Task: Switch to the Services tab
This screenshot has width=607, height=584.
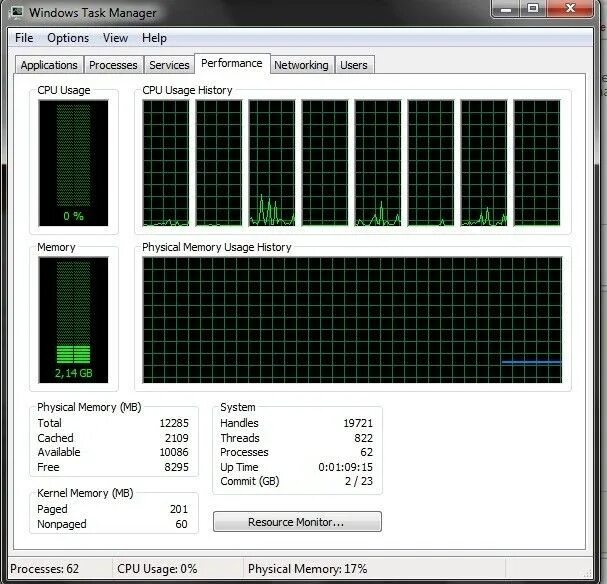Action: [x=169, y=65]
